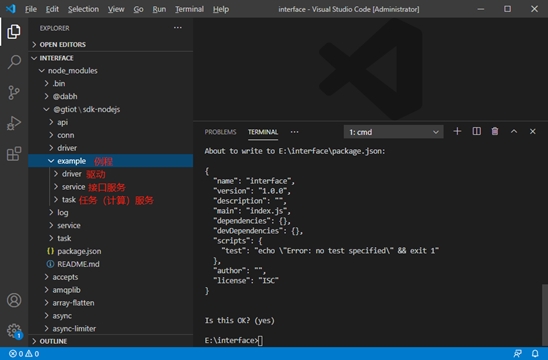Expand the .bin folder
This screenshot has height=360, width=548.
[x=110, y=84]
